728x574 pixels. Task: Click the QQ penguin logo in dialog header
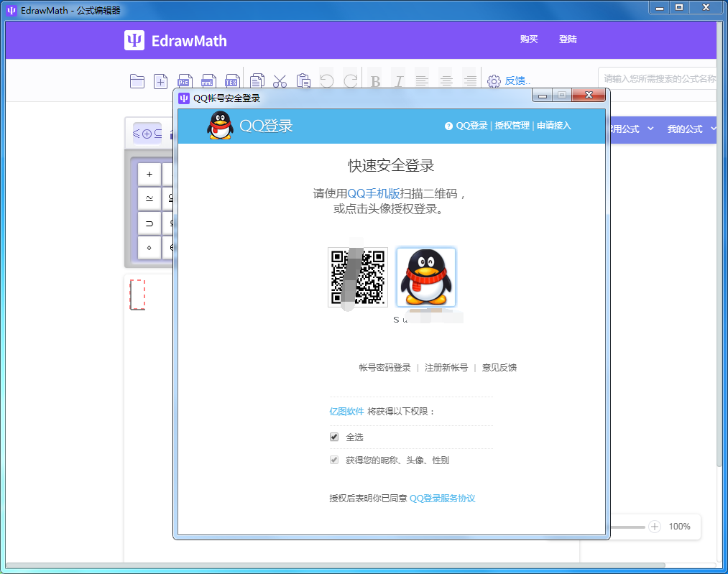tap(220, 125)
